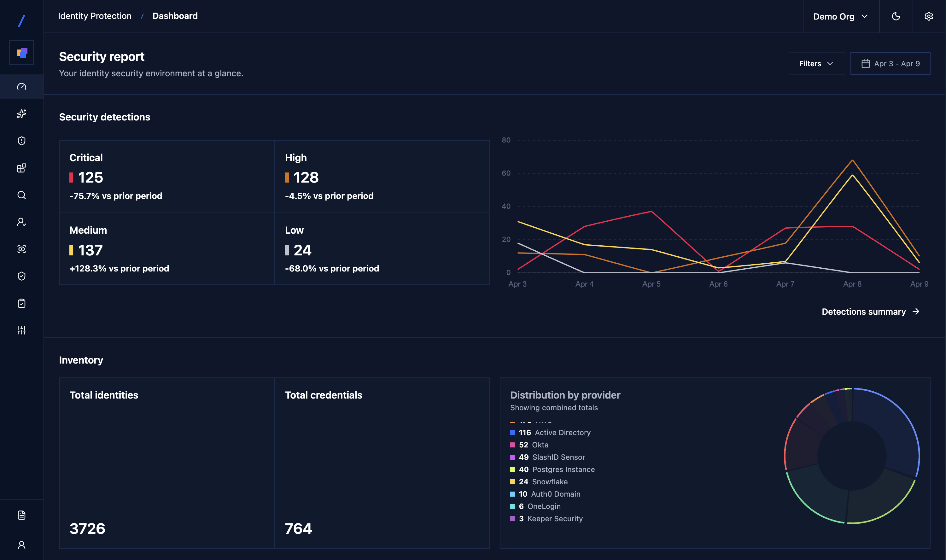Screen dimensions: 946x560
Task: Open the Dashboard speedometer icon in sidebar
Action: point(21,86)
